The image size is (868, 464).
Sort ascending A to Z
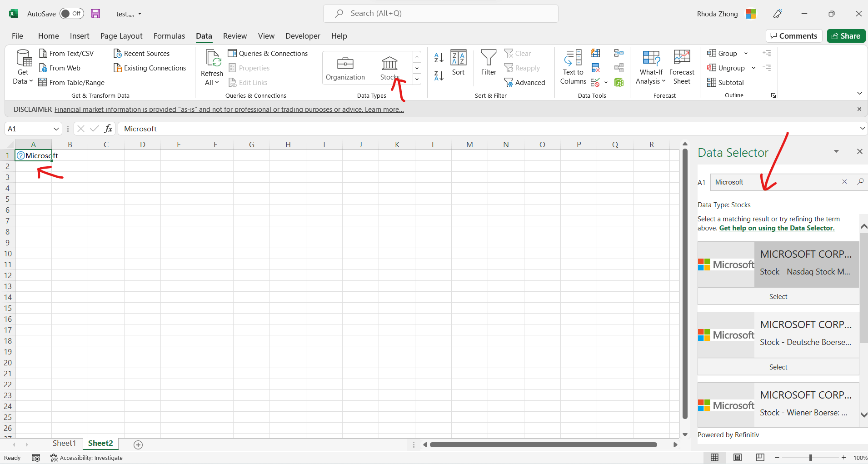point(439,58)
